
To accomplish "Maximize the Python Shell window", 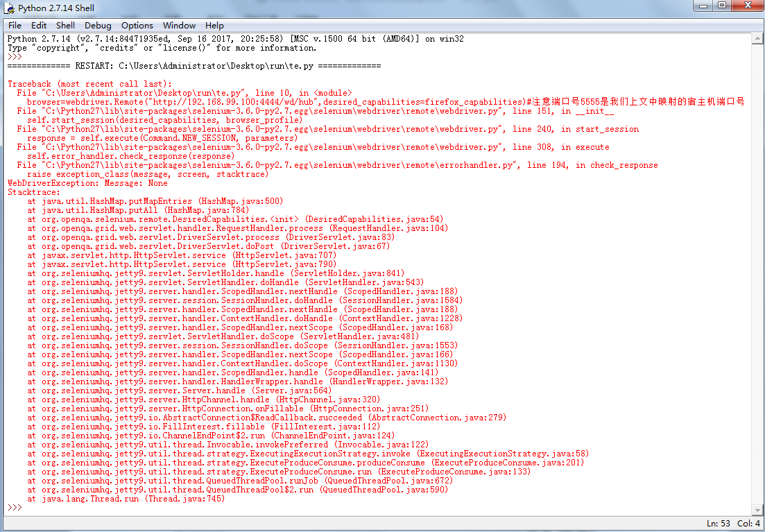I will tap(721, 6).
